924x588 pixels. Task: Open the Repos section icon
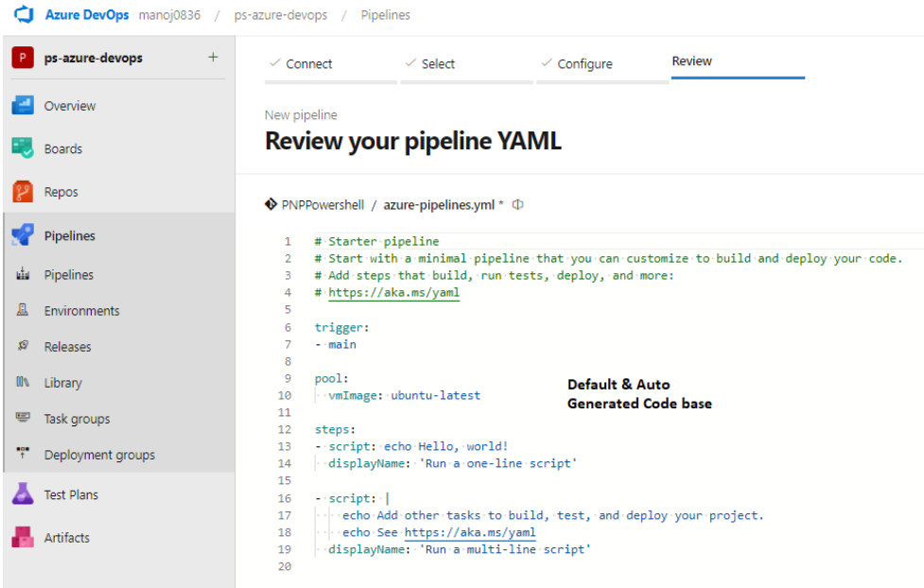coord(23,192)
